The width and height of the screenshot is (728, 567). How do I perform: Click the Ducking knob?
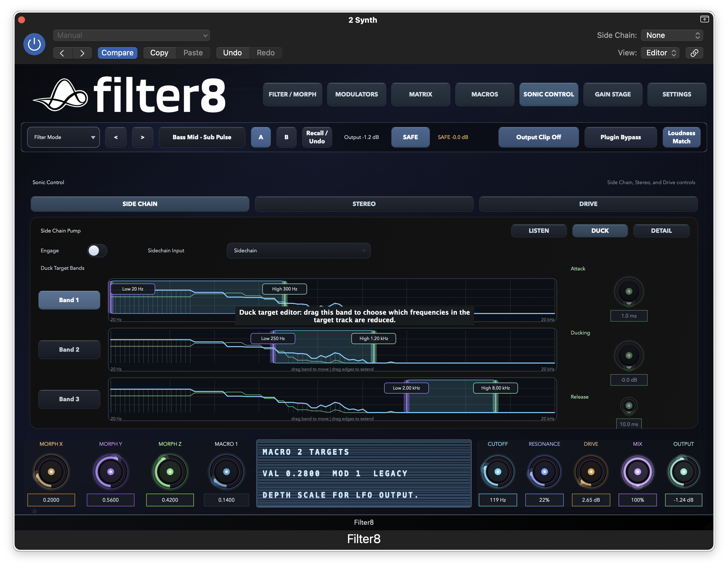[x=629, y=355]
